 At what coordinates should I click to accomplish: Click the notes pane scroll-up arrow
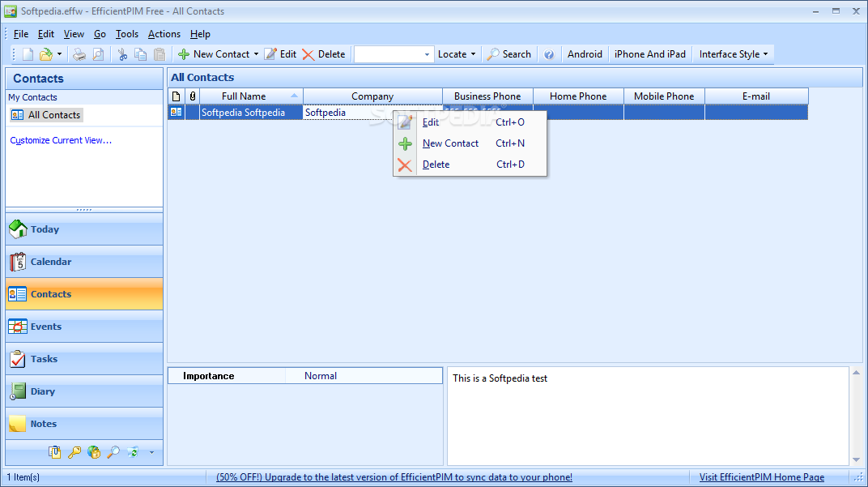click(x=856, y=373)
